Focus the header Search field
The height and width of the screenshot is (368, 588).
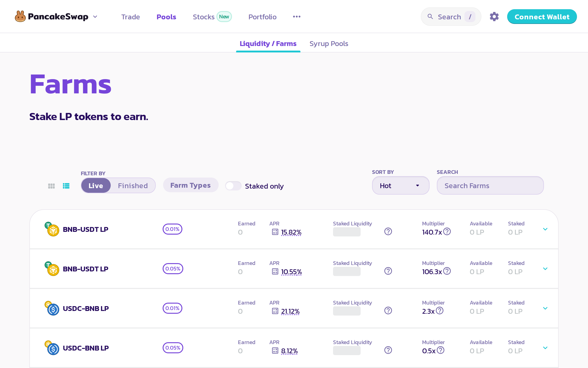[x=451, y=17]
